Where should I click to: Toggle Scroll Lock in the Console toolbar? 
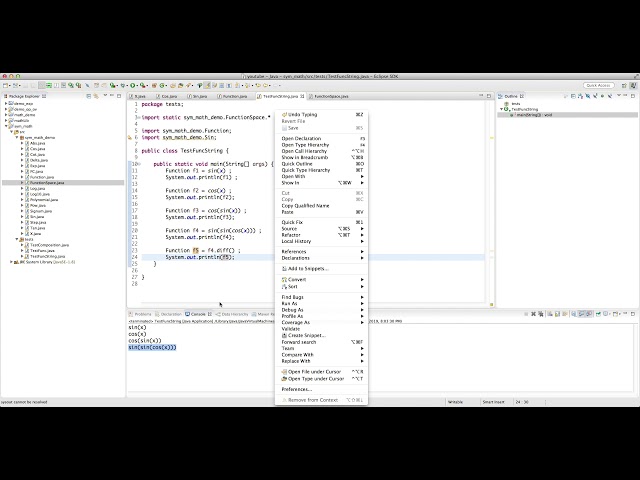(x=557, y=314)
